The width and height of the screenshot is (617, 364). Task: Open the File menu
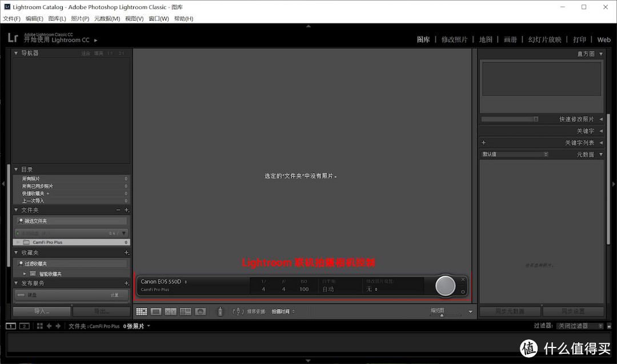(12, 18)
